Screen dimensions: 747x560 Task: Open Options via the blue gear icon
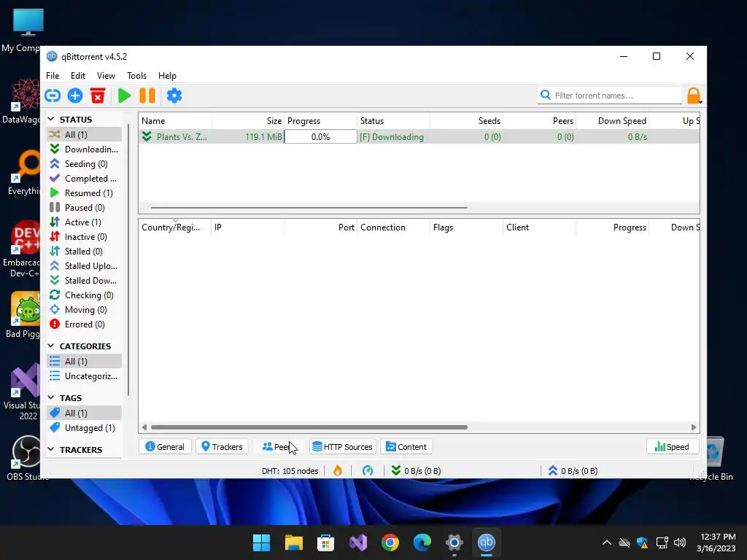pos(174,96)
